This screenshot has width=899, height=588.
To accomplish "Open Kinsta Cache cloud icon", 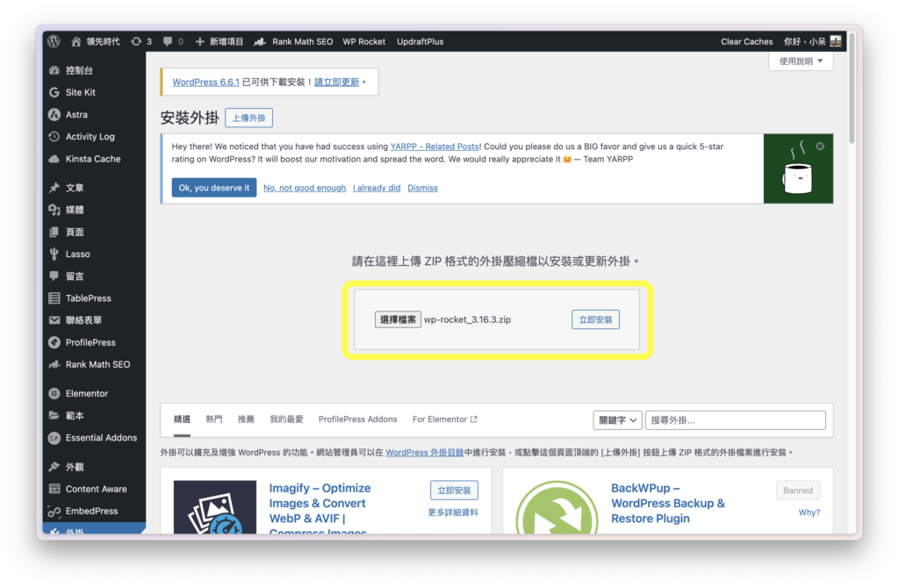I will [54, 159].
